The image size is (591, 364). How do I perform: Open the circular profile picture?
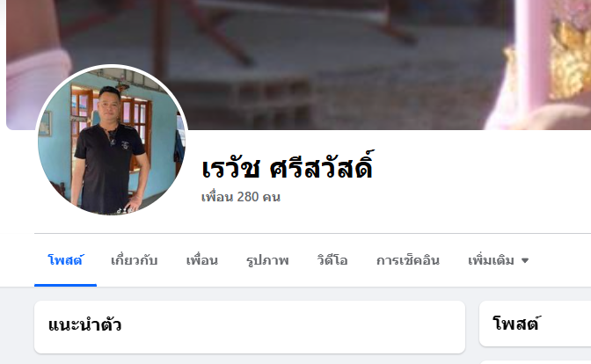[x=112, y=140]
